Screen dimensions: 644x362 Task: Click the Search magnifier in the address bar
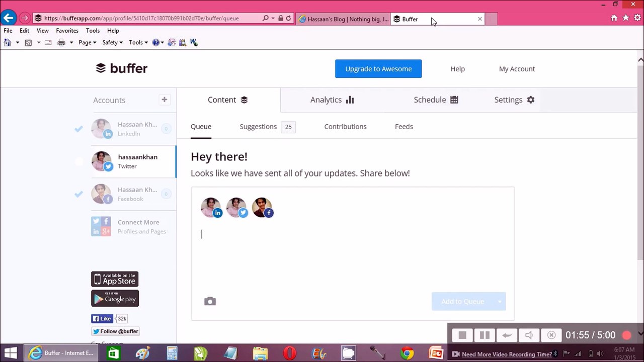point(266,18)
